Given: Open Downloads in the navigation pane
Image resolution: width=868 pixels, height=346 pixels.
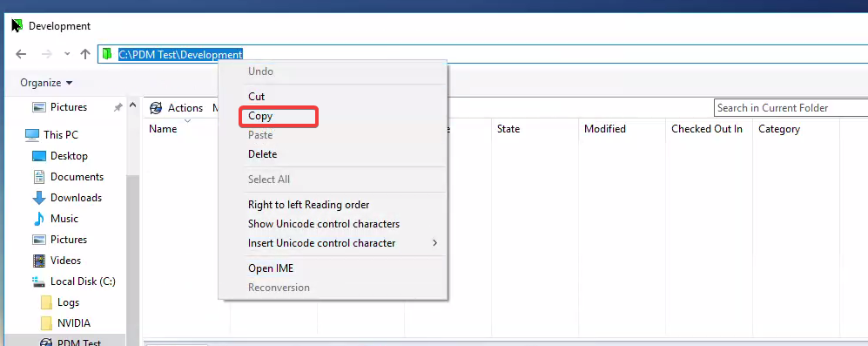Looking at the screenshot, I should click(x=76, y=197).
